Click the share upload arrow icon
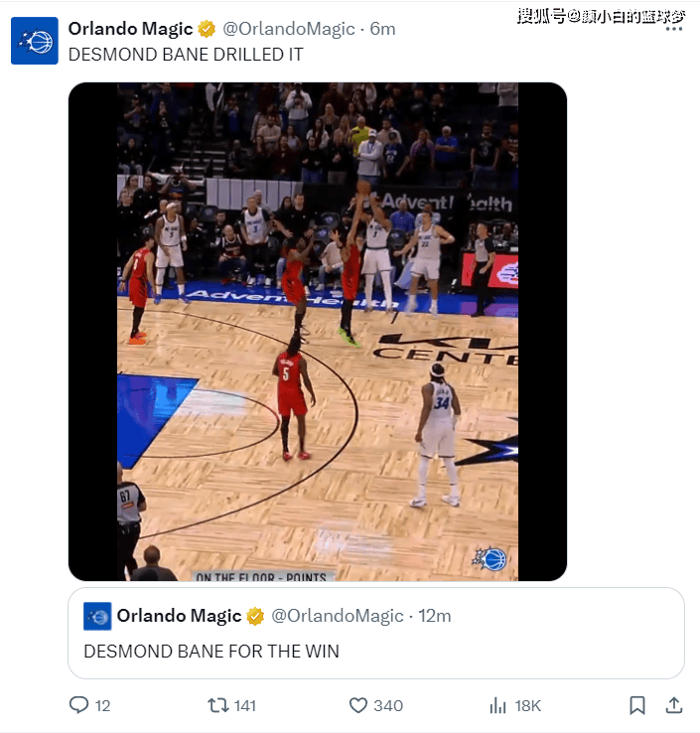Screen dimensions: 700x733 pos(673,705)
